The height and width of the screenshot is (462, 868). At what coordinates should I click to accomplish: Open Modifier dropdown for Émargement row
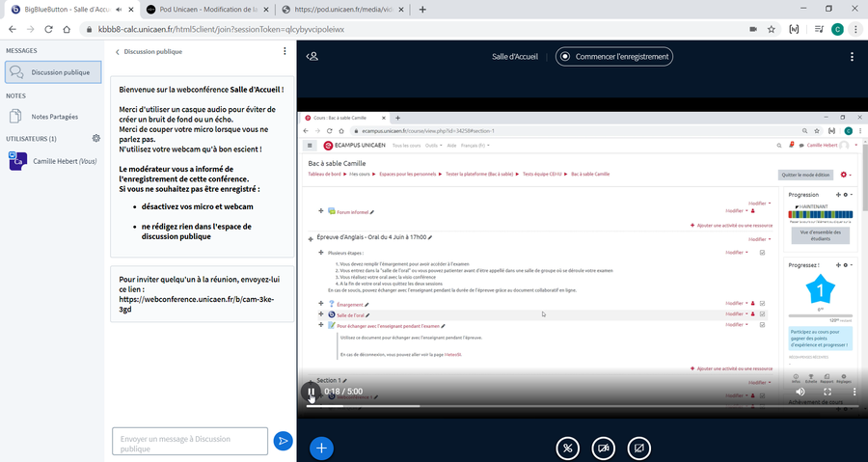[x=736, y=303]
